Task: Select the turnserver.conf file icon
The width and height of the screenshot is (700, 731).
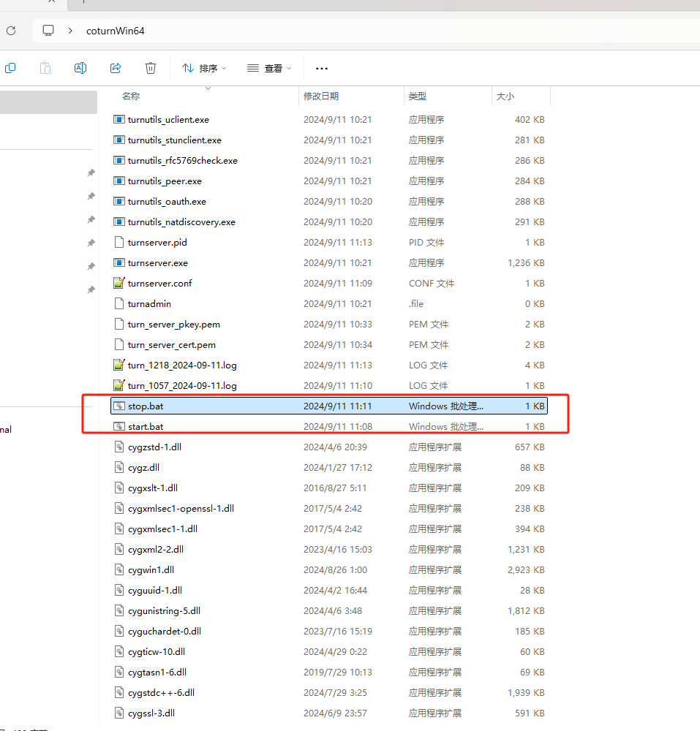Action: (x=119, y=283)
